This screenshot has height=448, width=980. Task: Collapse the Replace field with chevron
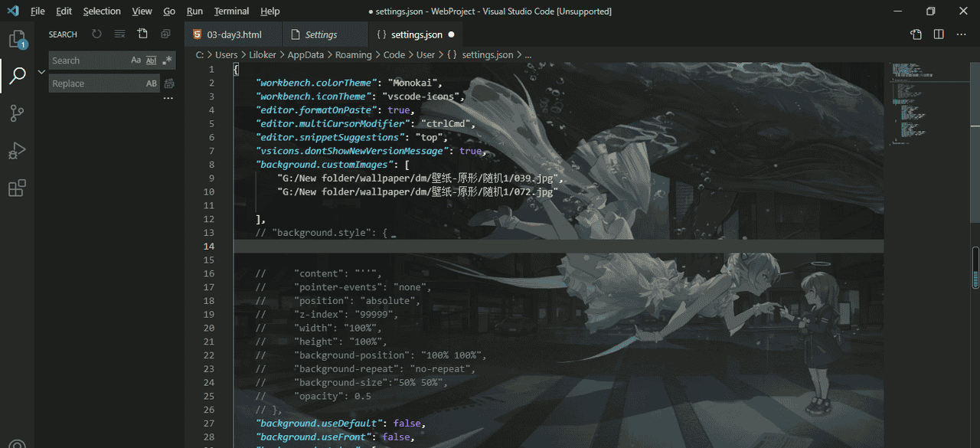point(41,71)
